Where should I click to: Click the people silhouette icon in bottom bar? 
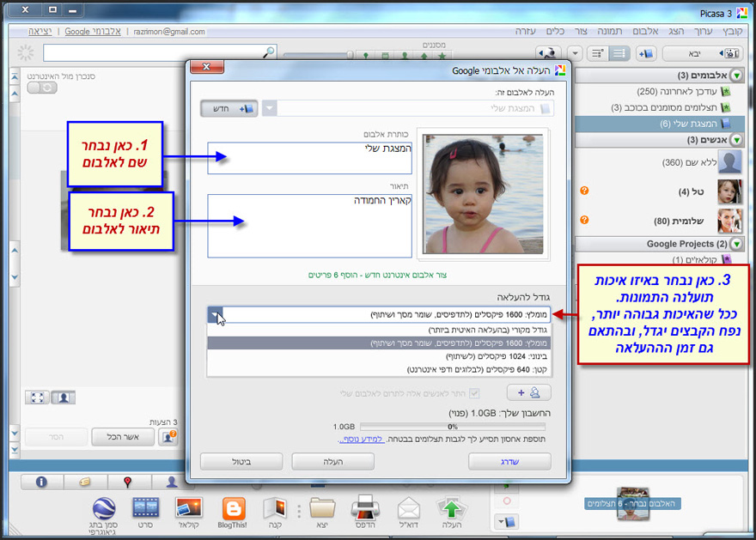point(171,482)
